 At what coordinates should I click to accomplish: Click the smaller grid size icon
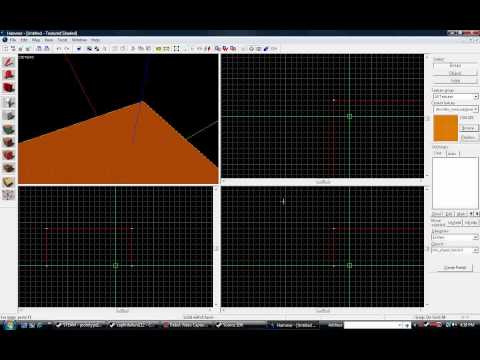(21, 49)
